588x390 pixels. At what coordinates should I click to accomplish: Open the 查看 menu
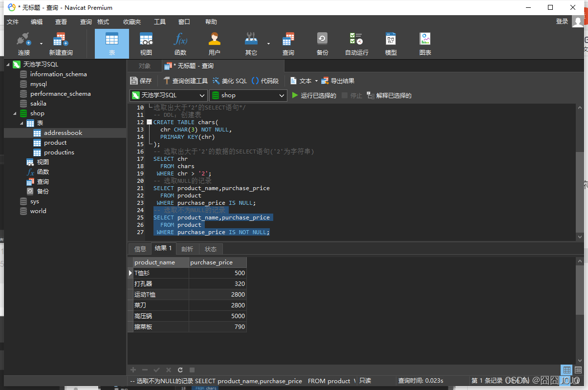pyautogui.click(x=61, y=22)
